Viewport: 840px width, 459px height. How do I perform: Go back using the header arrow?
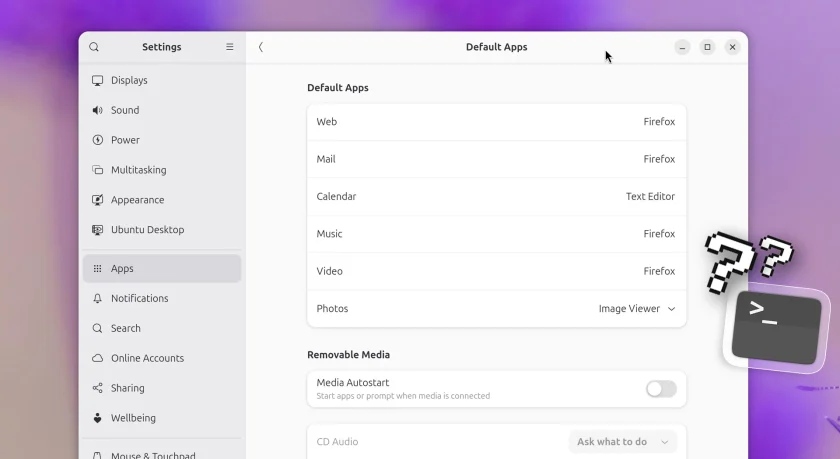261,47
